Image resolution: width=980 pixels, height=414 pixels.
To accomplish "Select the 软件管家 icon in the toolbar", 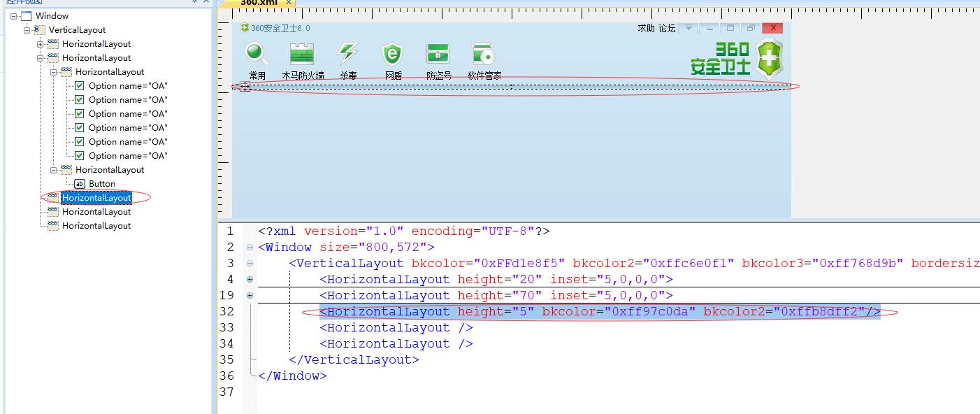I will point(484,53).
